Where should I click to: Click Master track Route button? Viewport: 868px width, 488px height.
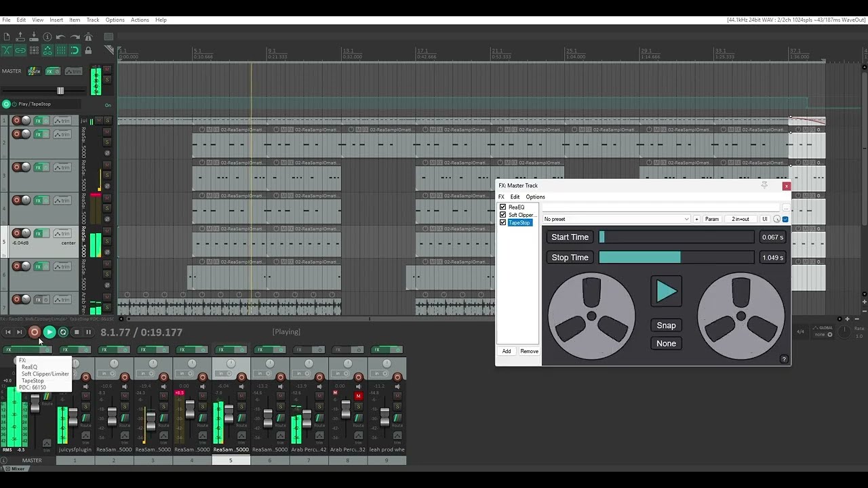tap(34, 71)
